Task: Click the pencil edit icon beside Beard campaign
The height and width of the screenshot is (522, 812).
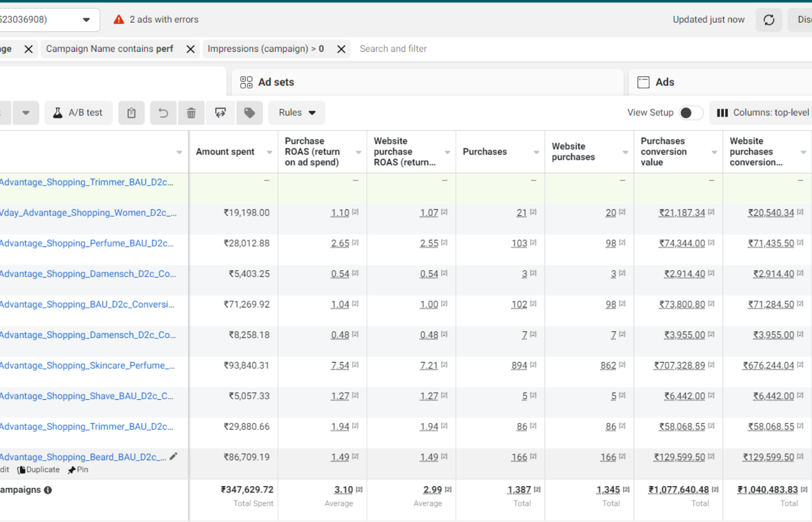Action: 174,456
